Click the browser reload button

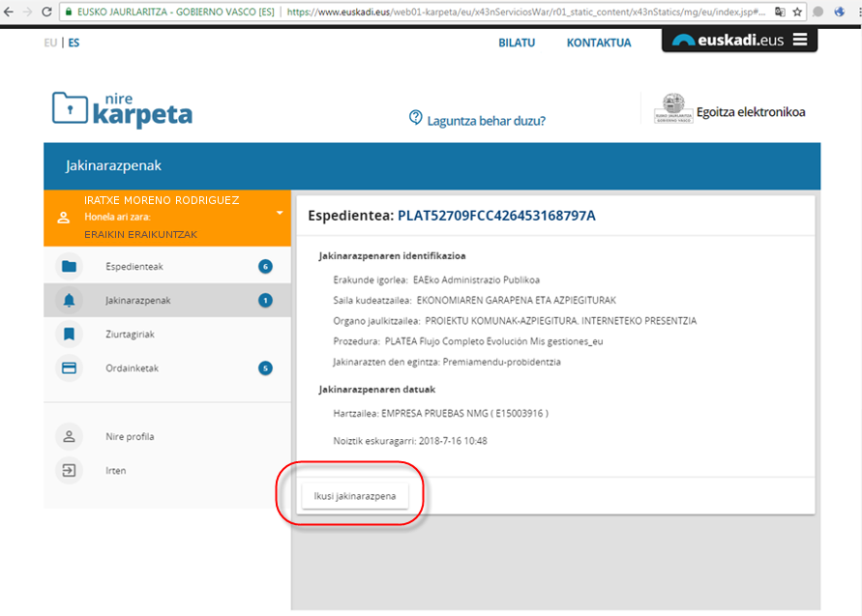45,13
